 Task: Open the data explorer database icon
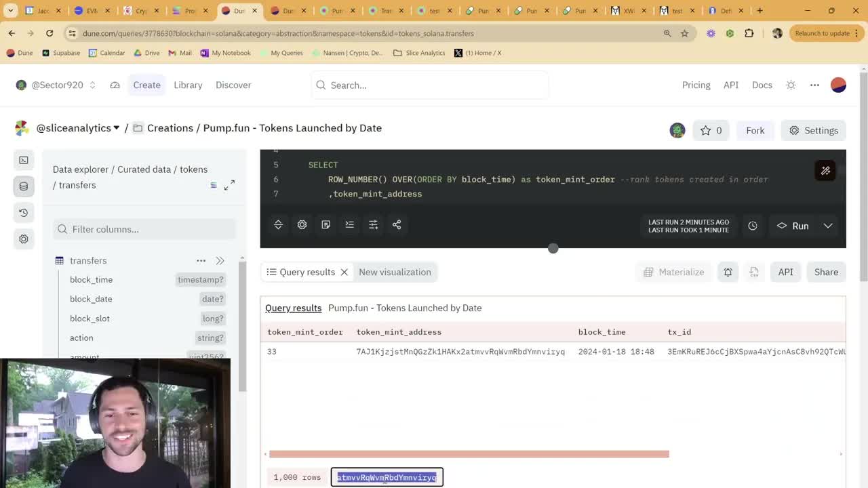pos(24,186)
